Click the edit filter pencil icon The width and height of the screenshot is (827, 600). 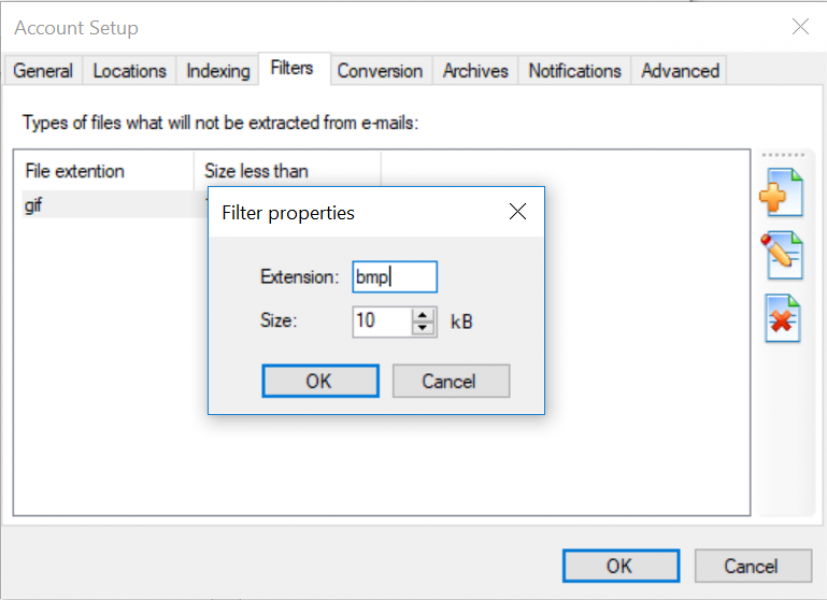pyautogui.click(x=781, y=254)
